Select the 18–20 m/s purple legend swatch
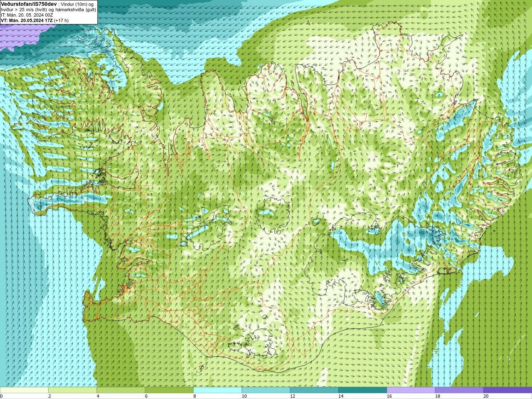Screen dimensions: 532x399 pos(459,390)
